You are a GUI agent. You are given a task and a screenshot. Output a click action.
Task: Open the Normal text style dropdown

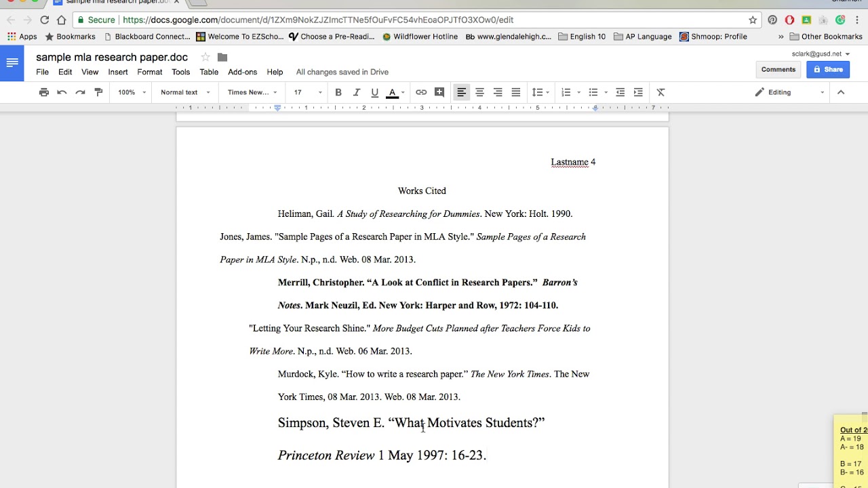185,92
